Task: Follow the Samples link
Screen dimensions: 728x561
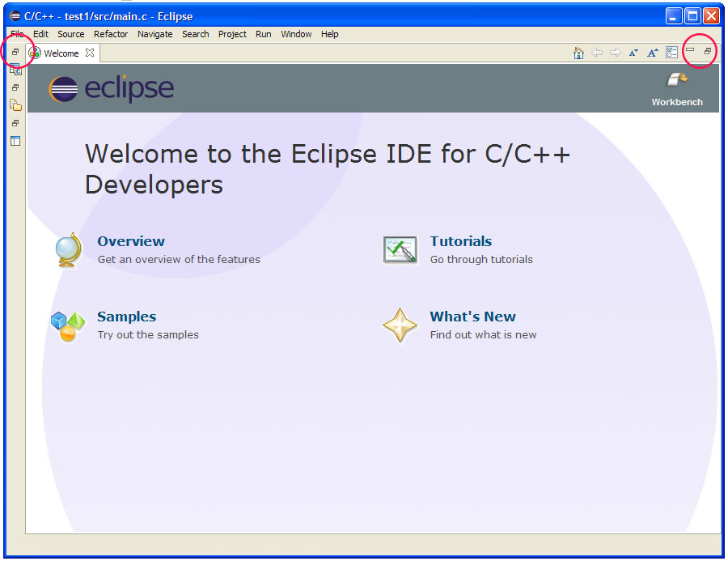Action: (127, 317)
